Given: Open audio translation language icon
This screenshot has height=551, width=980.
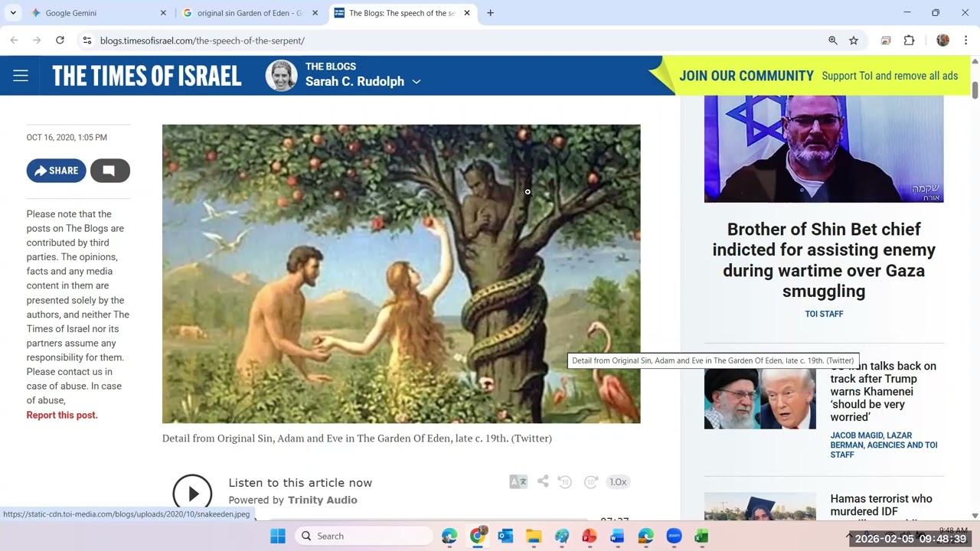Looking at the screenshot, I should pos(518,481).
